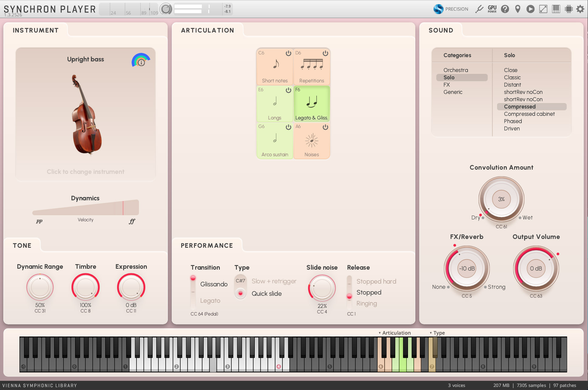588x390 pixels.
Task: Select Orchestra category
Action: click(455, 70)
